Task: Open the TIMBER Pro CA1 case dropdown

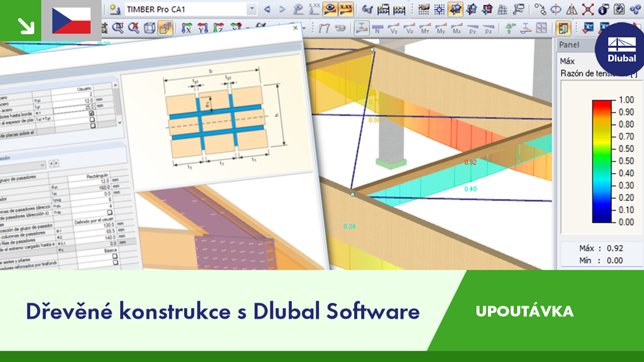Action: coord(252,9)
